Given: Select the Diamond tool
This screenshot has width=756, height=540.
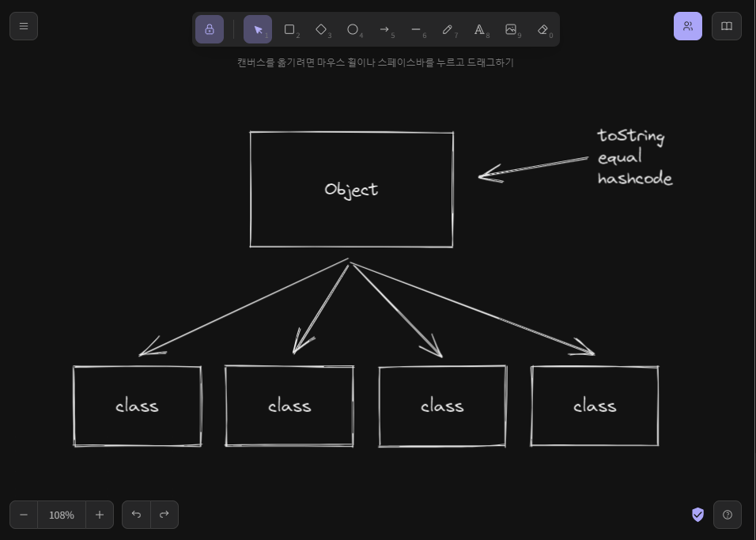Looking at the screenshot, I should 321,29.
